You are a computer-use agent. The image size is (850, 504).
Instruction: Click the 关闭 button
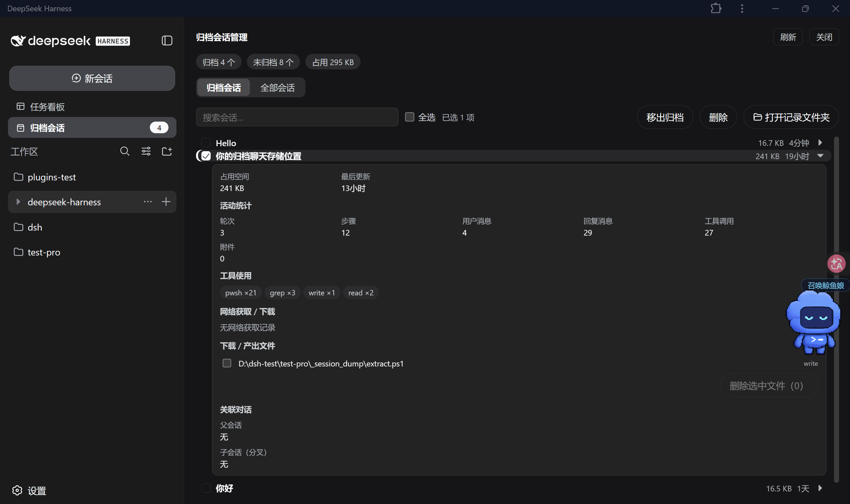[824, 37]
